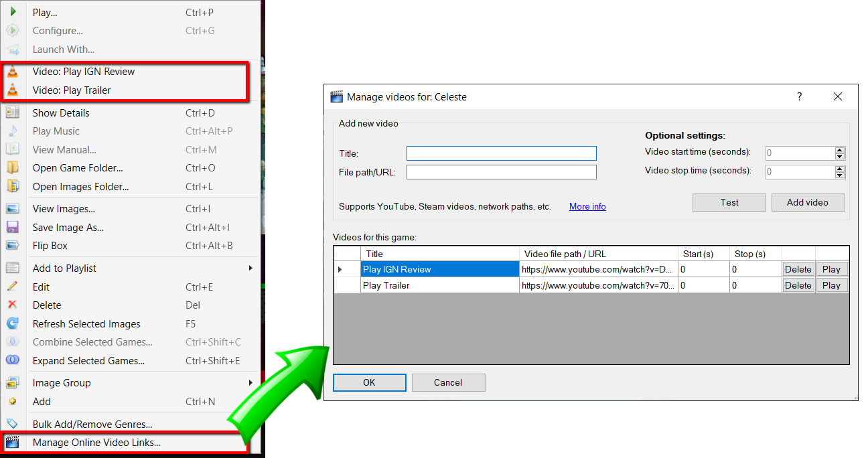868x458 pixels.
Task: Decrease the Video start time spinner
Action: (840, 156)
